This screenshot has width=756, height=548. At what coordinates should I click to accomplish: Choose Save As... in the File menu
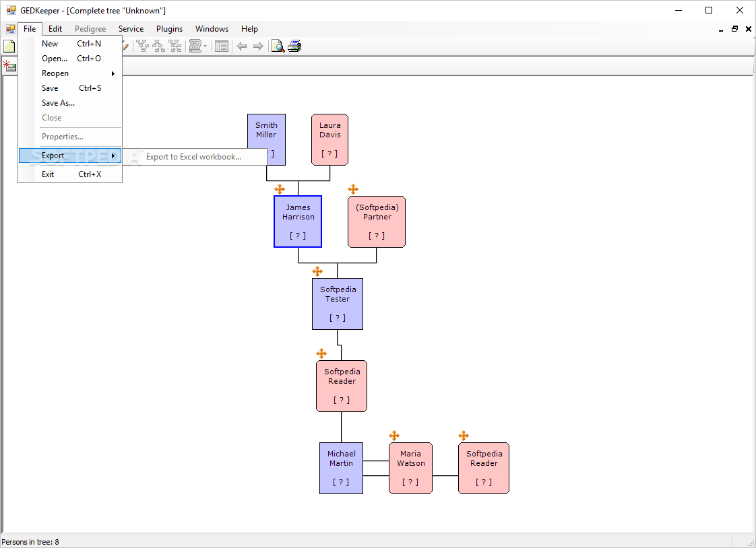70,103
